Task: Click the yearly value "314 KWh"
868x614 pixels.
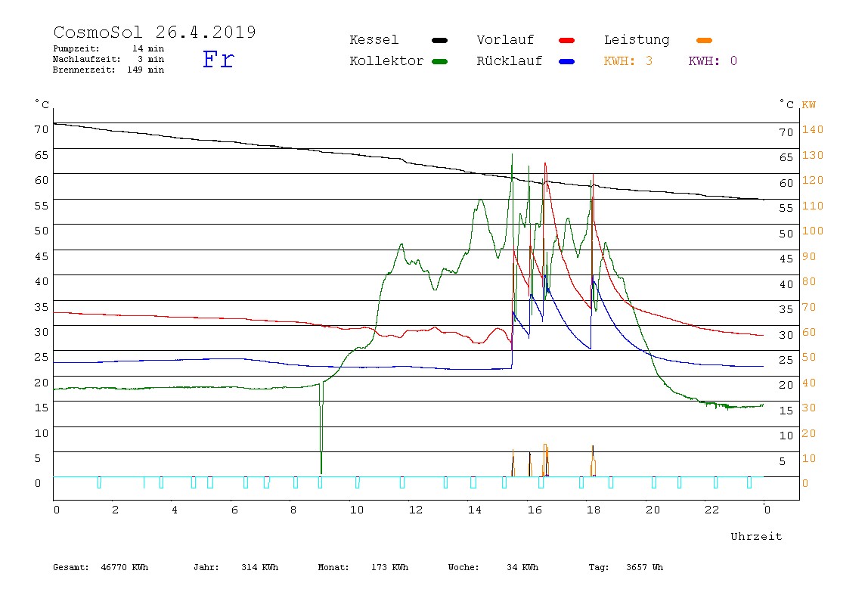Action: coord(259,567)
